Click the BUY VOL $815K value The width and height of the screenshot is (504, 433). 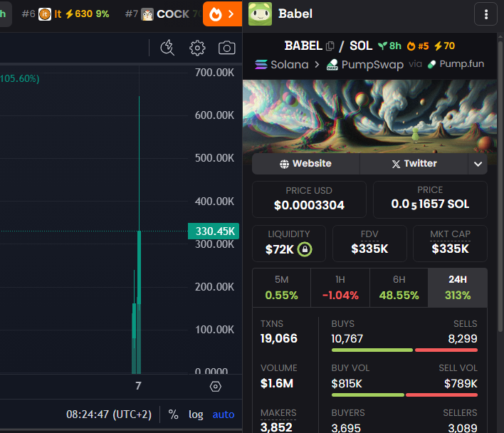click(347, 384)
